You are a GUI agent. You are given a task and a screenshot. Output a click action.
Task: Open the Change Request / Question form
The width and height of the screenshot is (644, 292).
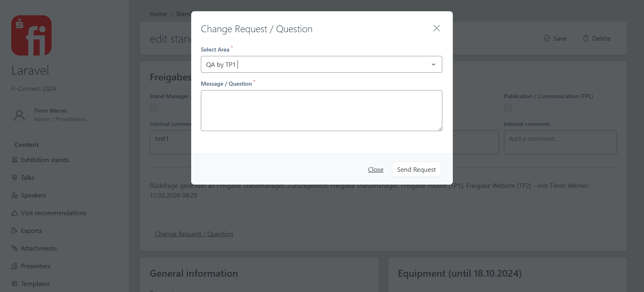tap(194, 234)
